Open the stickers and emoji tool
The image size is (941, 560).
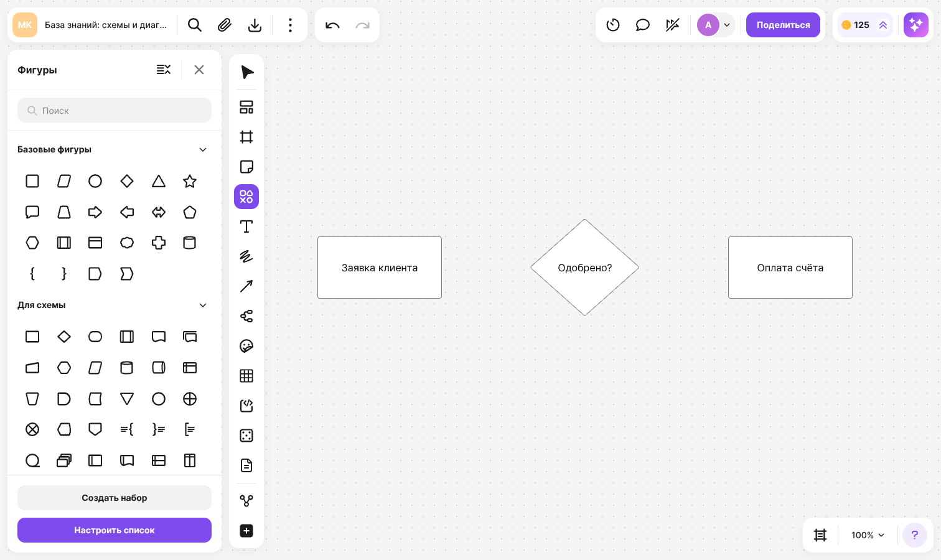tap(246, 346)
